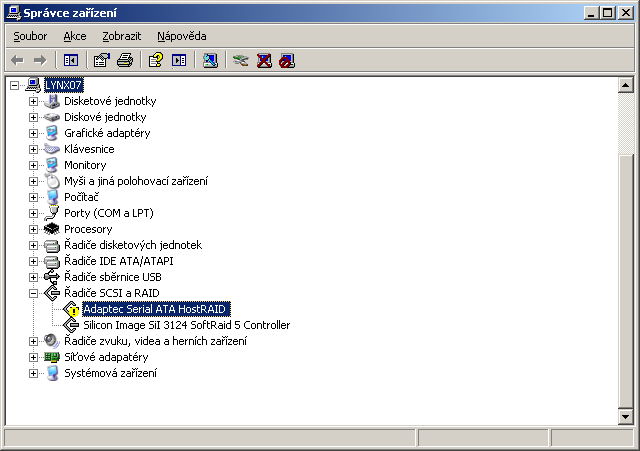Viewport: 640px width, 451px height.
Task: Click the Klávesnice keyboard icon
Action: coord(52,149)
